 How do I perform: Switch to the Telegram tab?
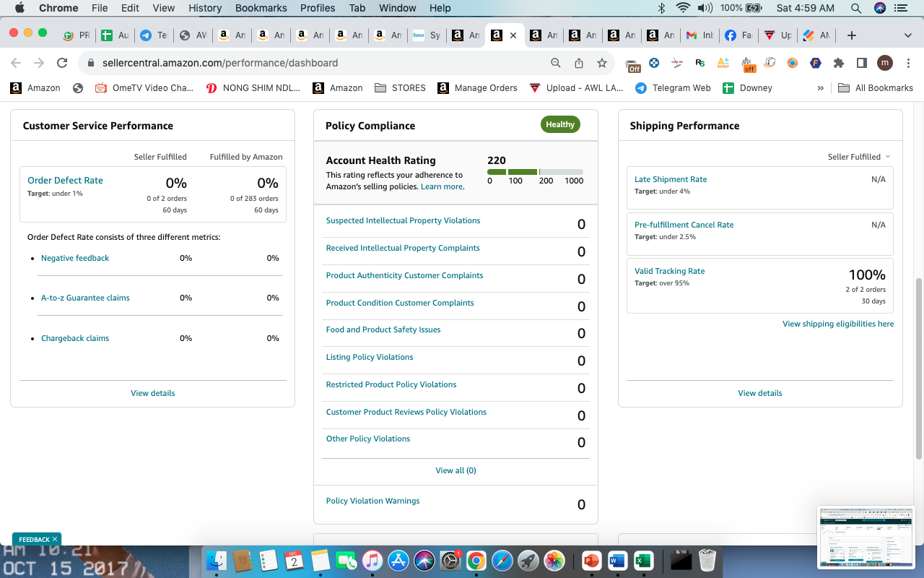(x=153, y=35)
